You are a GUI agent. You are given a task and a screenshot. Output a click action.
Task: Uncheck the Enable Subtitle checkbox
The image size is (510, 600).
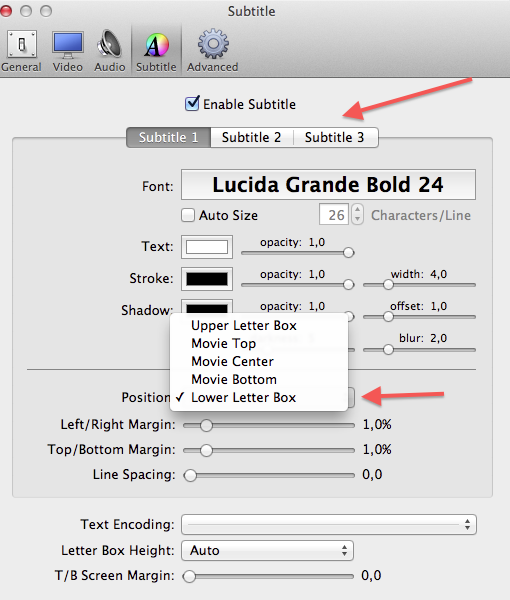(192, 104)
